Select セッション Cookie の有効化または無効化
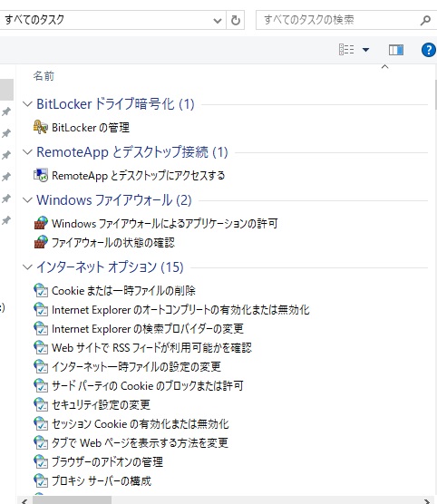Viewport: 437px width, 504px height. coord(141,423)
